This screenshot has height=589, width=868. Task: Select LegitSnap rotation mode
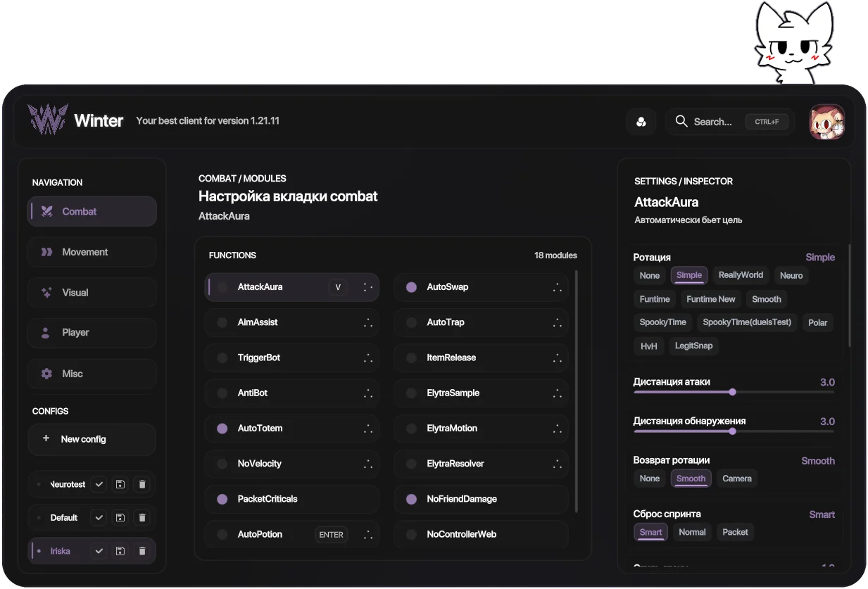tap(694, 346)
